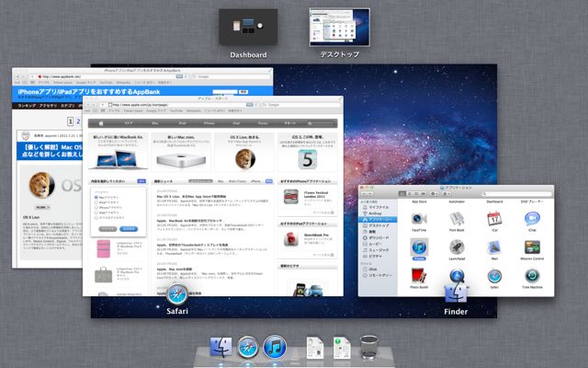Select the iChat app icon in Finder
The width and height of the screenshot is (588, 368).
pyautogui.click(x=532, y=219)
